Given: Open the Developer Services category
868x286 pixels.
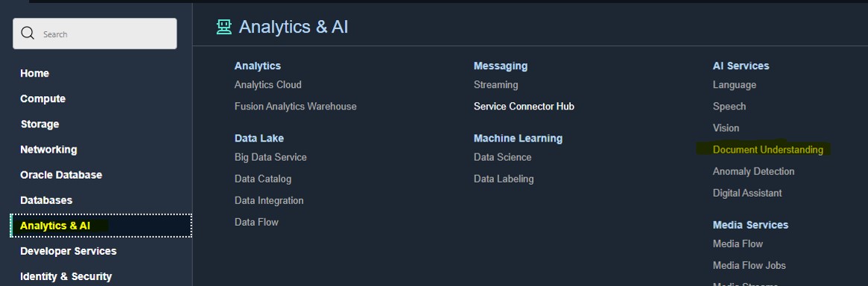Looking at the screenshot, I should [x=68, y=251].
